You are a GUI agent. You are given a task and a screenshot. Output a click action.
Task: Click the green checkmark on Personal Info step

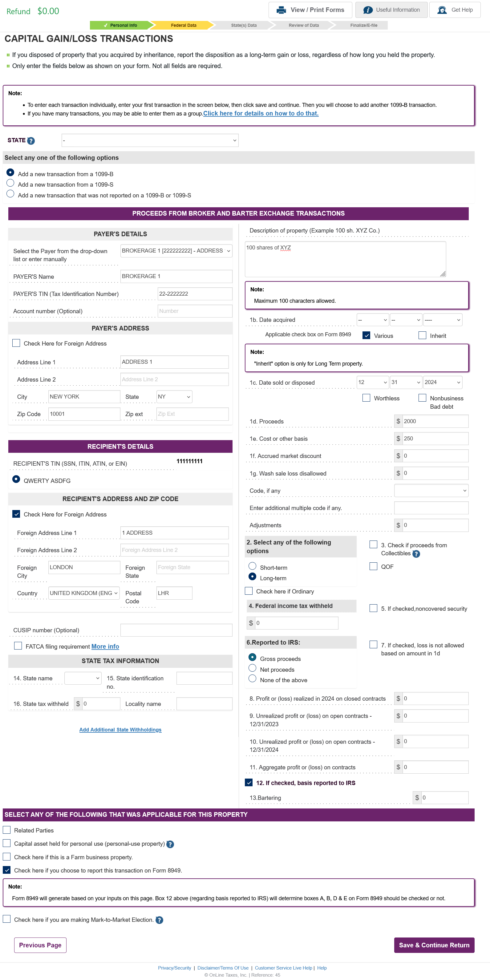point(105,26)
